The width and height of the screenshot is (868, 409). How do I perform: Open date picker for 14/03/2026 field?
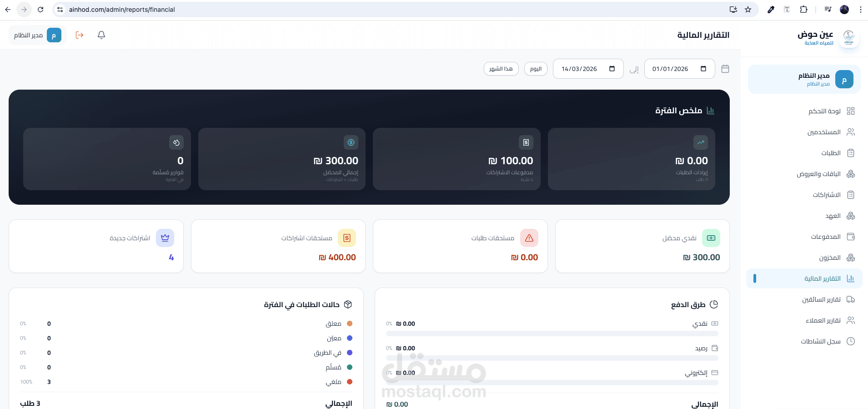pyautogui.click(x=612, y=69)
